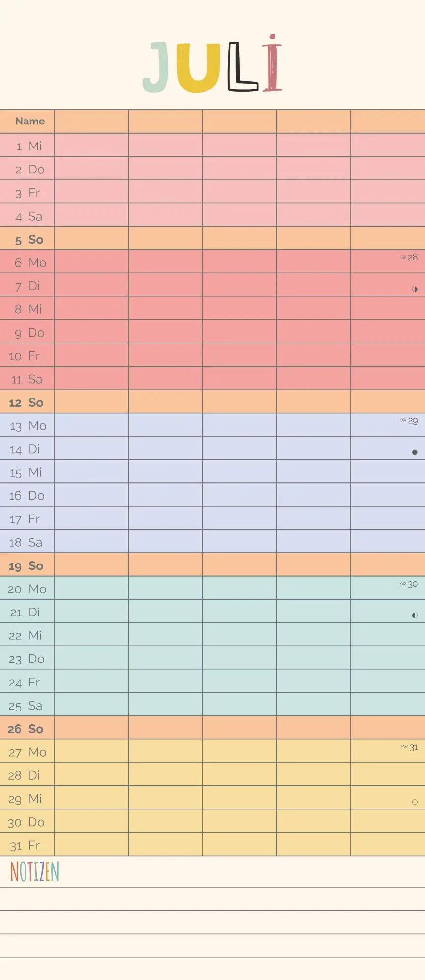Image resolution: width=425 pixels, height=980 pixels.
Task: Click the full moon circle on 29 Mi
Action: coord(415,802)
